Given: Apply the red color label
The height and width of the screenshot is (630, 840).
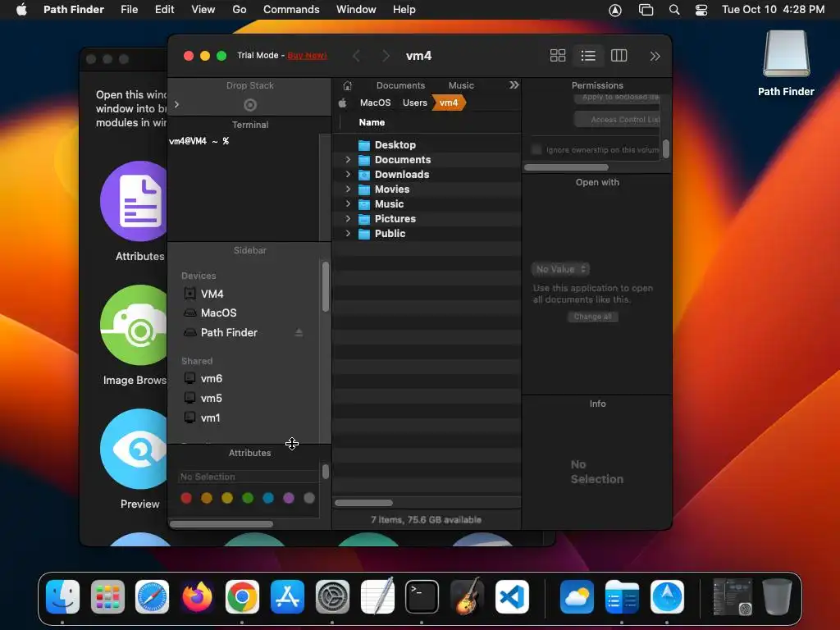Looking at the screenshot, I should [x=186, y=498].
